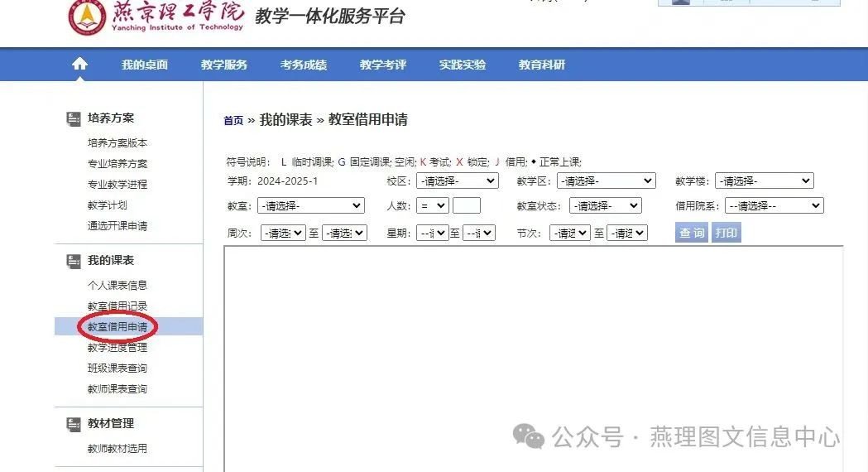Open the 校区 dropdown
The height and width of the screenshot is (472, 868).
tap(457, 181)
